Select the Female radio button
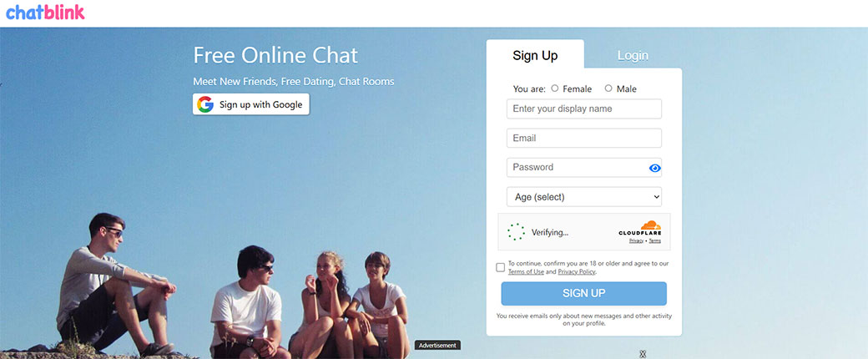Viewport: 868px width, 359px height. coord(555,88)
